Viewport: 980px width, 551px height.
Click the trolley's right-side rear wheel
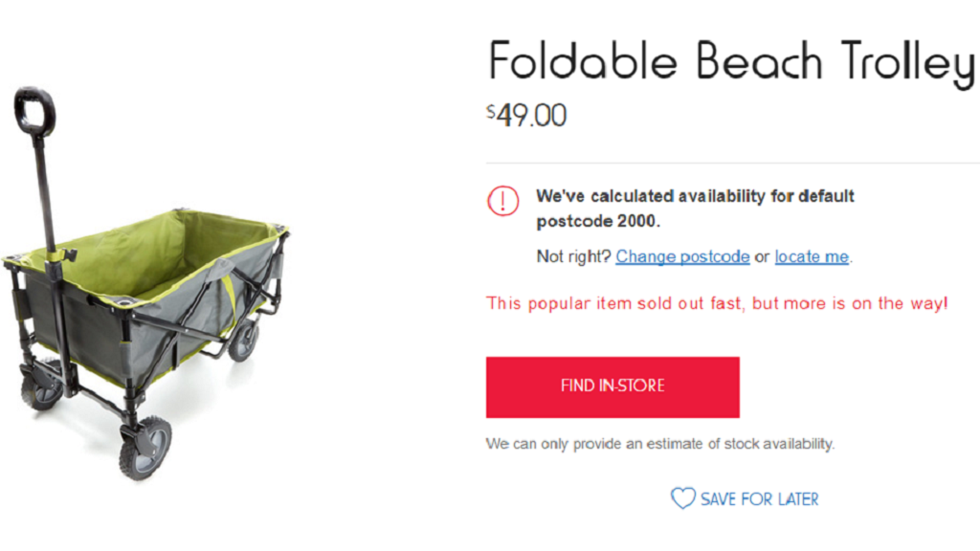[244, 340]
